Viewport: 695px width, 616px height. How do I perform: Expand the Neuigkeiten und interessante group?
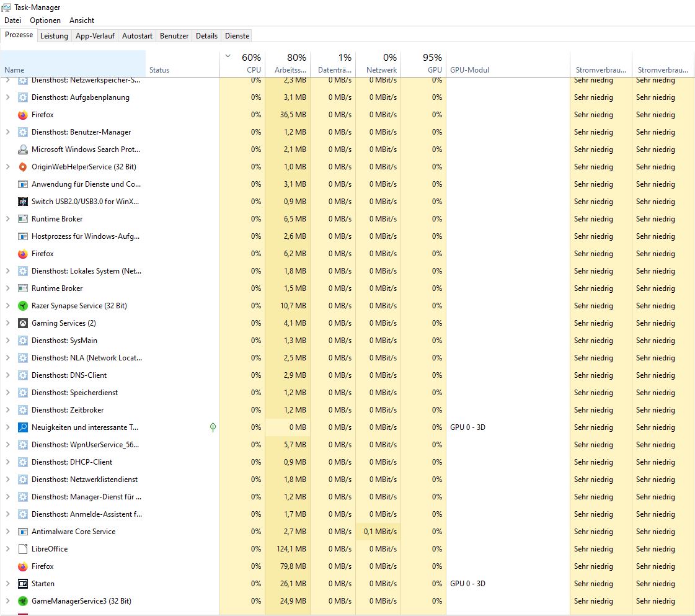click(x=7, y=427)
